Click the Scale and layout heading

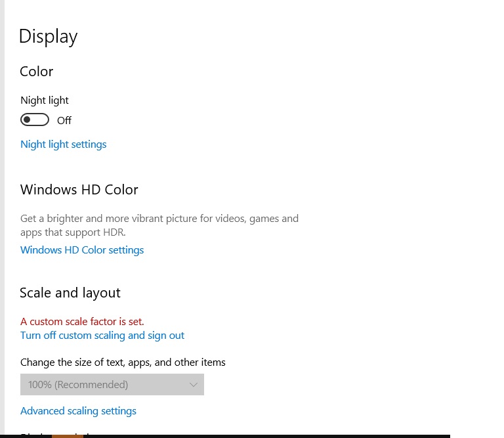tap(70, 293)
